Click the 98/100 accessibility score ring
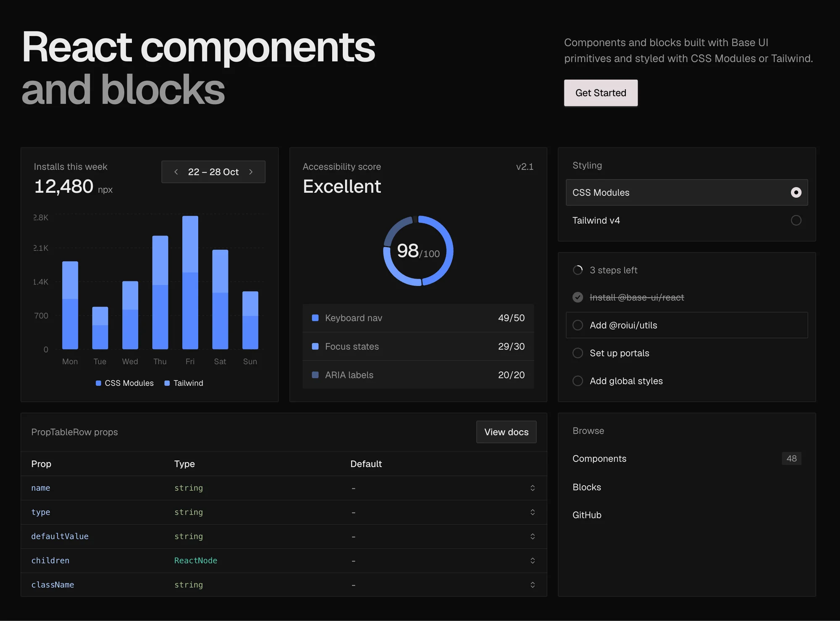Image resolution: width=840 pixels, height=621 pixels. pos(418,251)
